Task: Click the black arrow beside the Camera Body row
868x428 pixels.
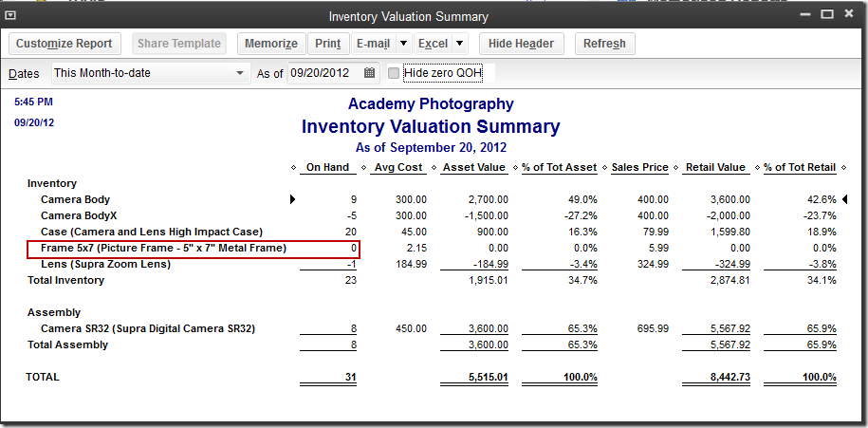Action: (293, 199)
